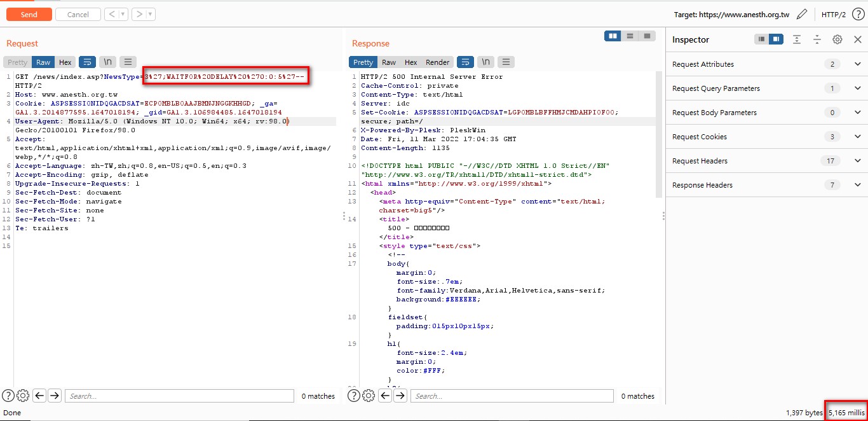Switch Response view to Pretty tab
Viewport: 868px width, 421px height.
tap(363, 62)
